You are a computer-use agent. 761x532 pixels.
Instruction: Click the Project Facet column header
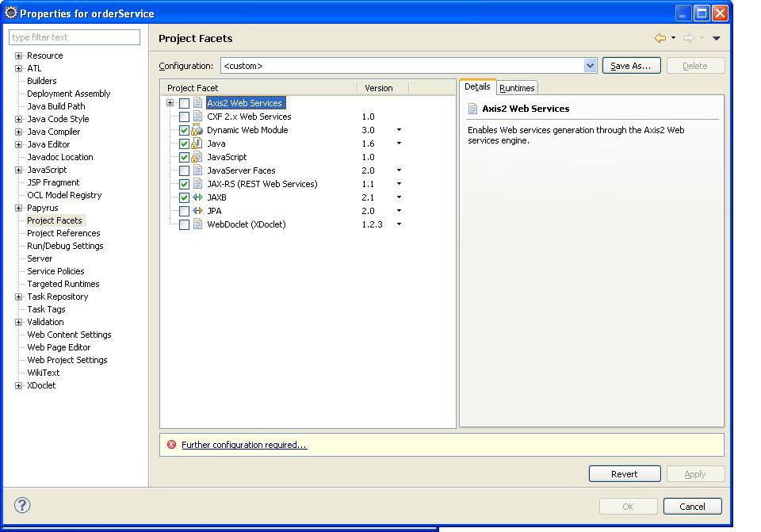tap(259, 88)
